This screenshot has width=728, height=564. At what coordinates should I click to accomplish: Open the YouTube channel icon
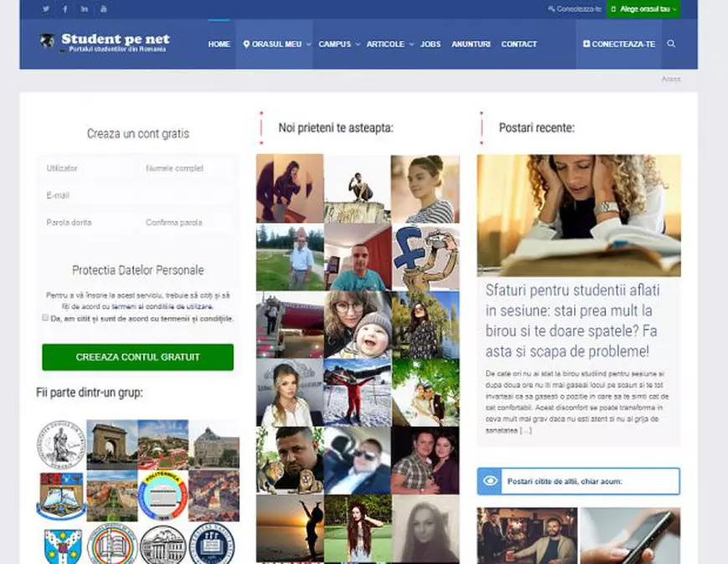(104, 8)
